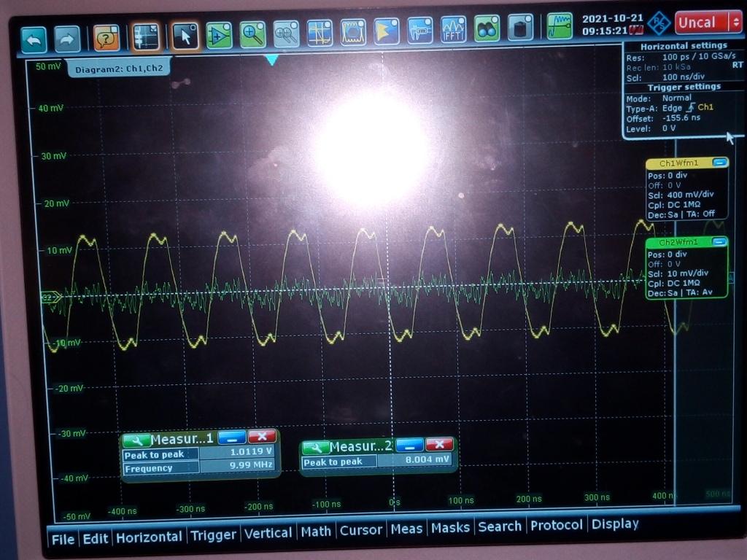Close the Measur...2 result box
Screen dimensions: 747x560
coord(439,444)
